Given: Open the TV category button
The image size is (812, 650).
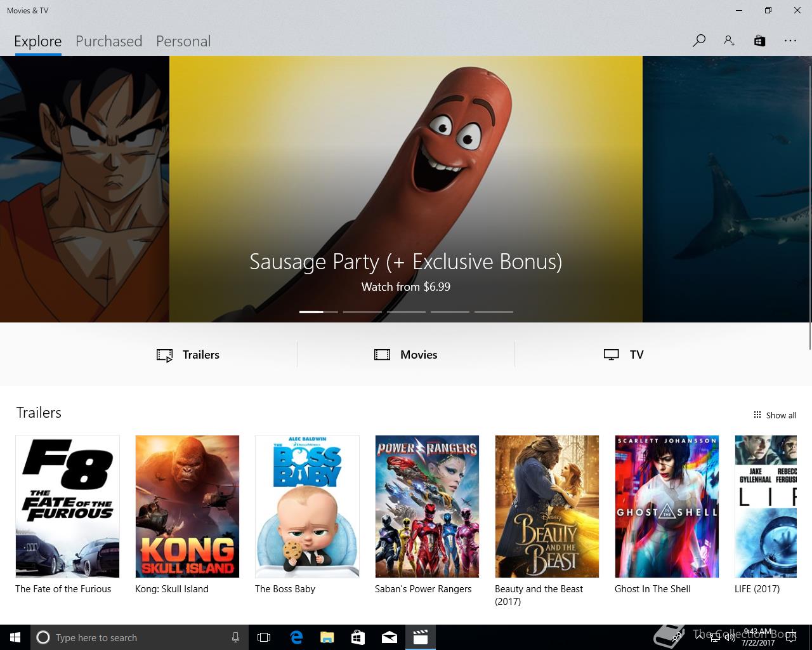Looking at the screenshot, I should [x=624, y=355].
